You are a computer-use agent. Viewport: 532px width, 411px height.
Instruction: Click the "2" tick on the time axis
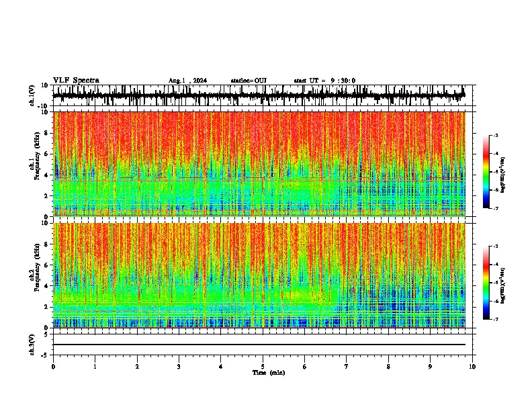(137, 367)
